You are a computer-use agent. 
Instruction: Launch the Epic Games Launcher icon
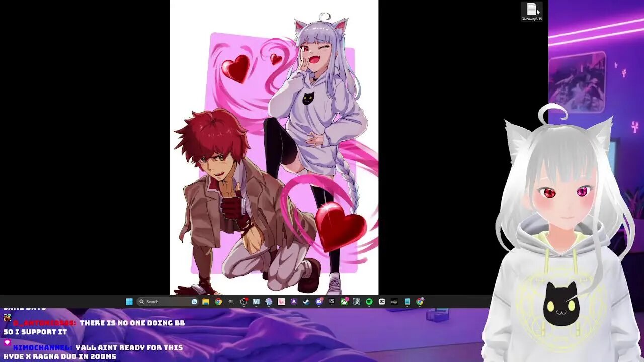coord(332,302)
